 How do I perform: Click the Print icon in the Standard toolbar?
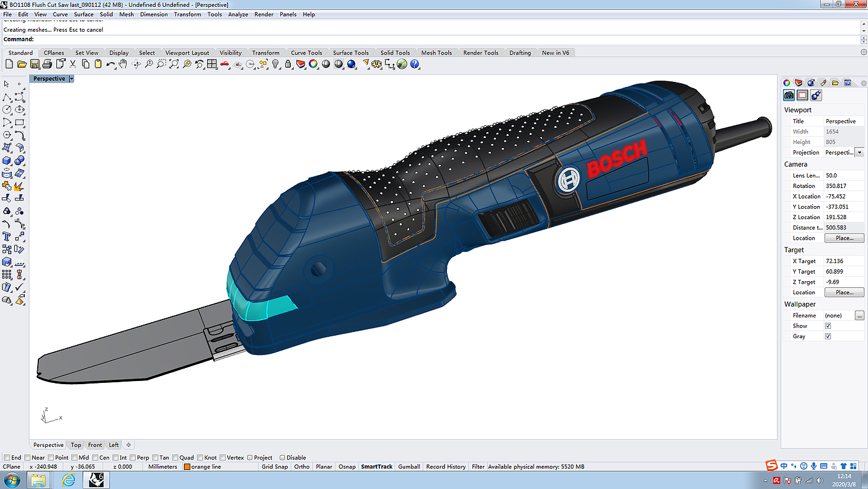[46, 64]
